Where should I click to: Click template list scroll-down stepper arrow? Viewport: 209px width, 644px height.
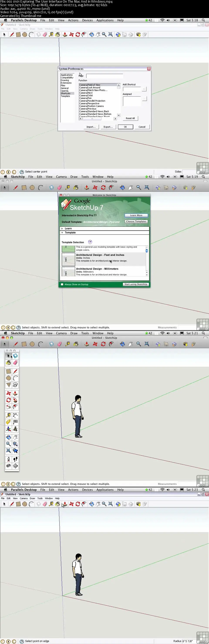[147, 275]
